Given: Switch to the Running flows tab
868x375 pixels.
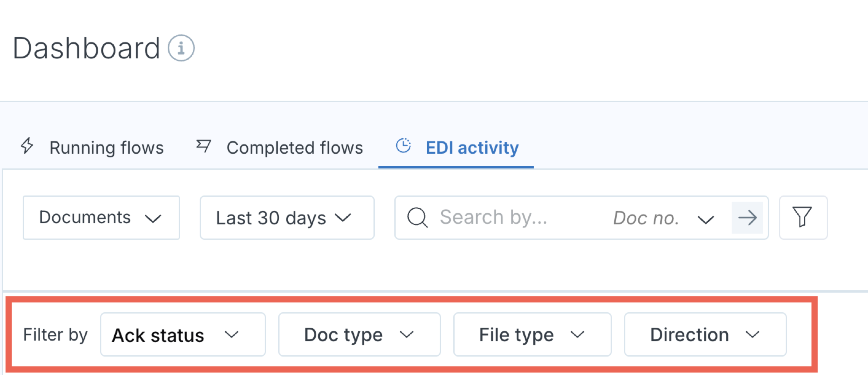Looking at the screenshot, I should tap(107, 147).
